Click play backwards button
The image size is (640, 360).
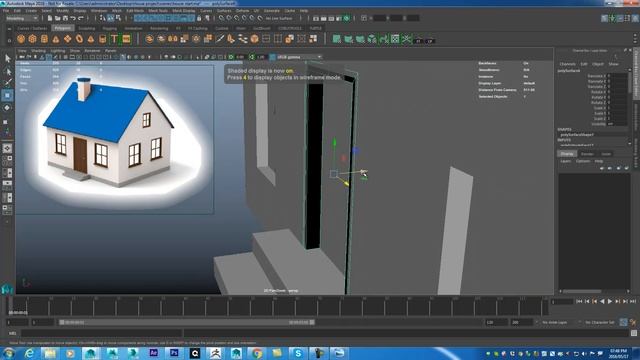click(x=602, y=302)
